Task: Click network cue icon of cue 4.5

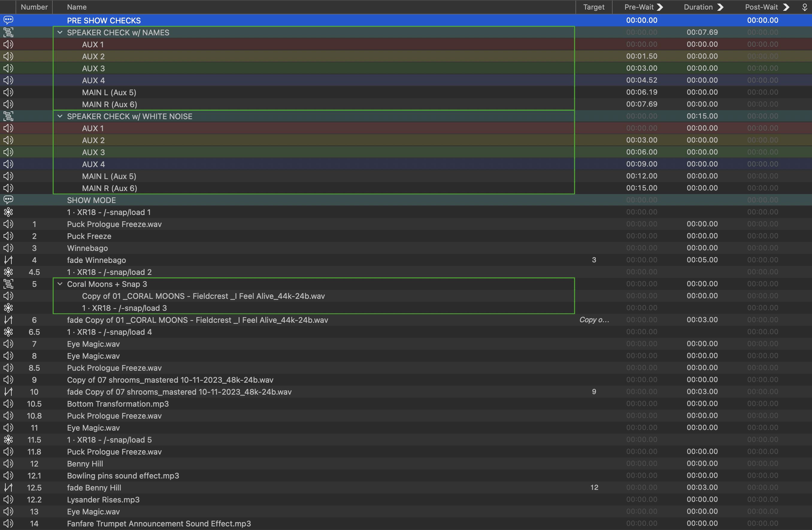Action: 8,272
